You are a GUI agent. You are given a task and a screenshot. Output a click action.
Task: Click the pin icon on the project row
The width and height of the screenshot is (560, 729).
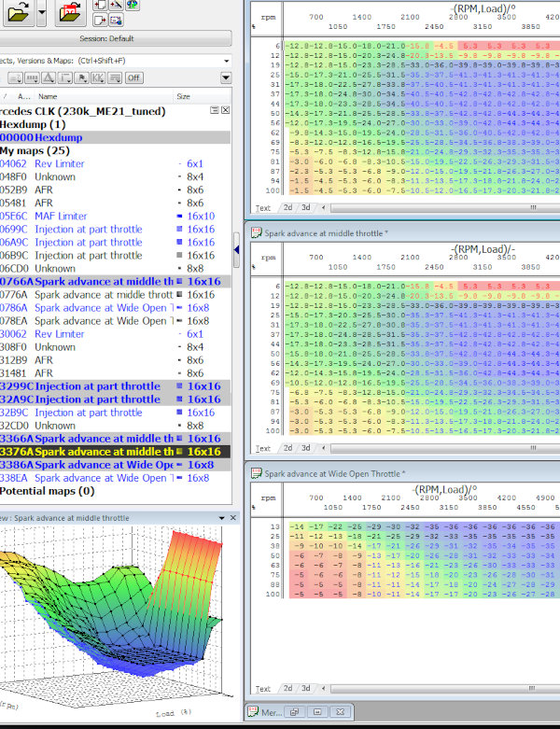pos(215,110)
